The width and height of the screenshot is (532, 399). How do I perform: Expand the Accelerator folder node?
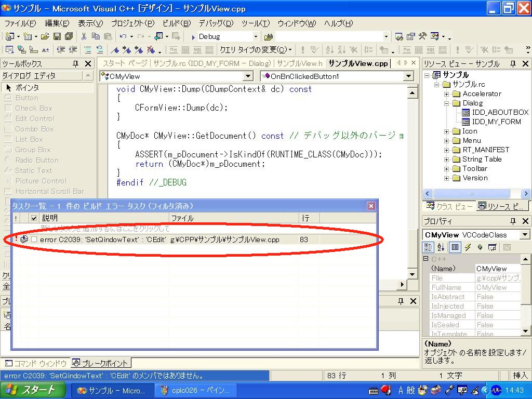click(x=447, y=94)
